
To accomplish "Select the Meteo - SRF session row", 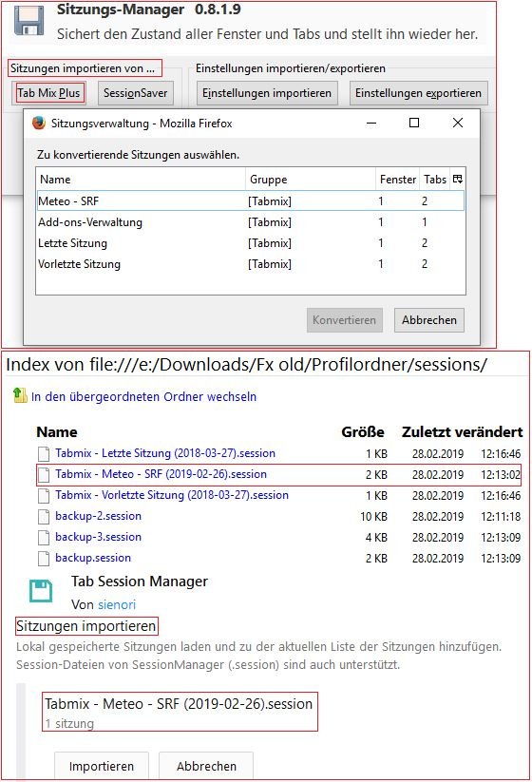I will 251,201.
